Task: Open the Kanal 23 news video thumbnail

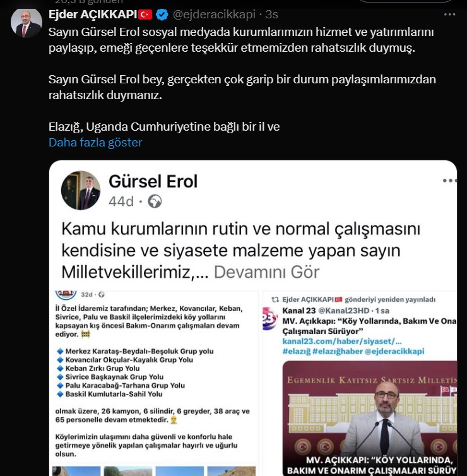Action: [370, 418]
